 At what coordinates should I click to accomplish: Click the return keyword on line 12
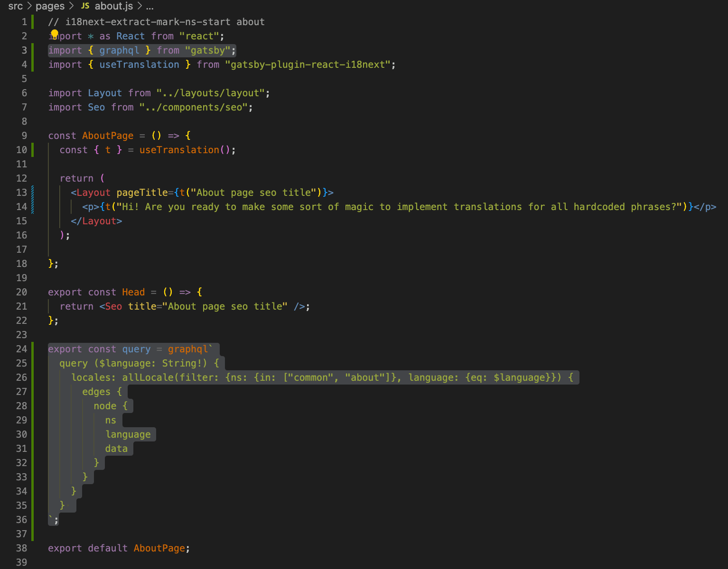[x=76, y=178]
